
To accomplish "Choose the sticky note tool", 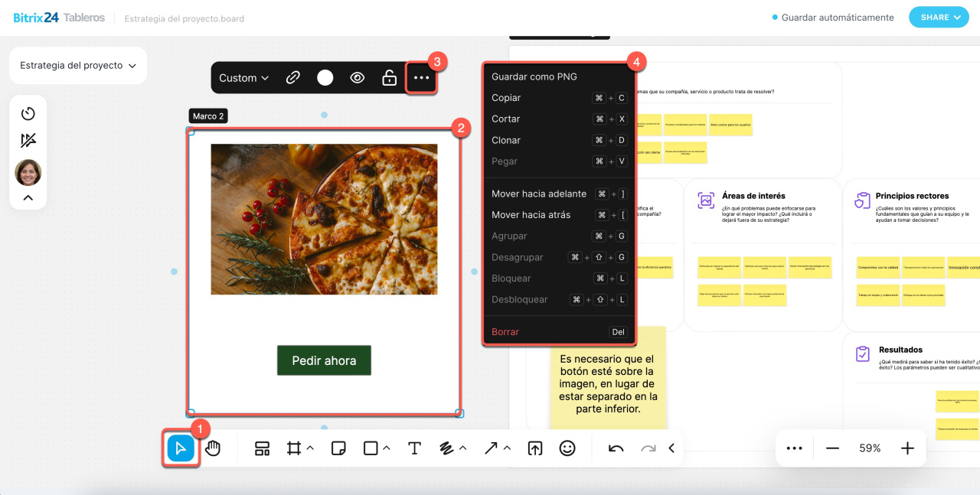I will 338,448.
